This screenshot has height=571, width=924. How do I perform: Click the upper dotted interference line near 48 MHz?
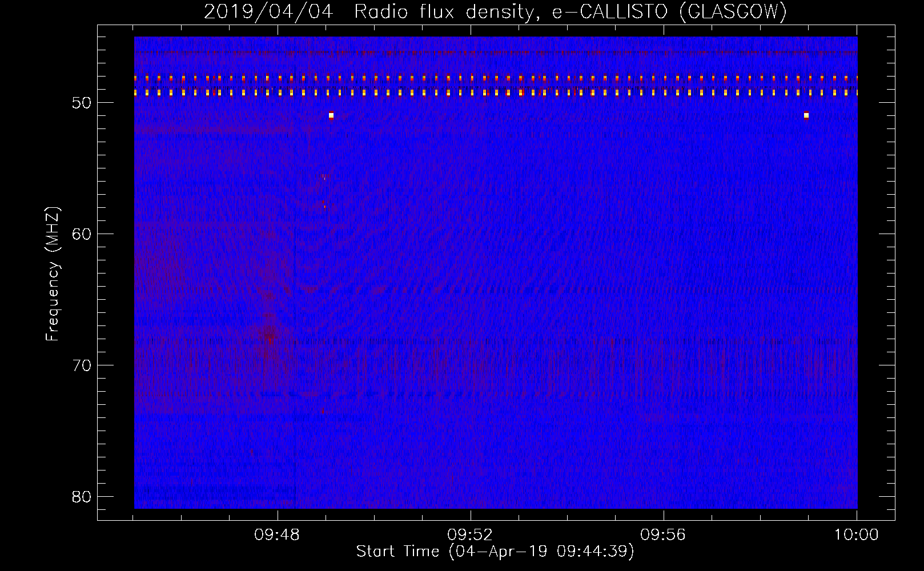tap(496, 78)
